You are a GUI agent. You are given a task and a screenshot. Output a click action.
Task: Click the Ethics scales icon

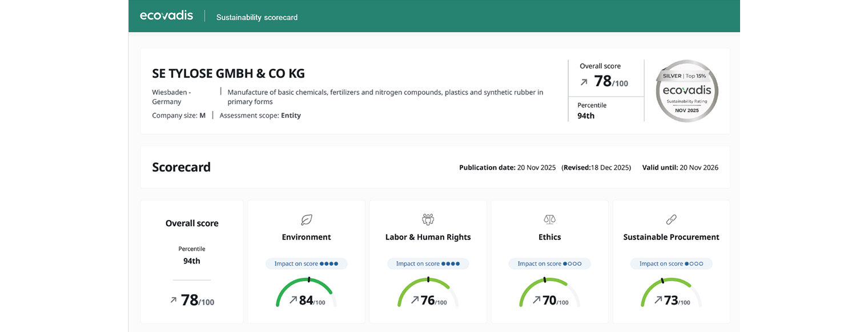click(549, 219)
